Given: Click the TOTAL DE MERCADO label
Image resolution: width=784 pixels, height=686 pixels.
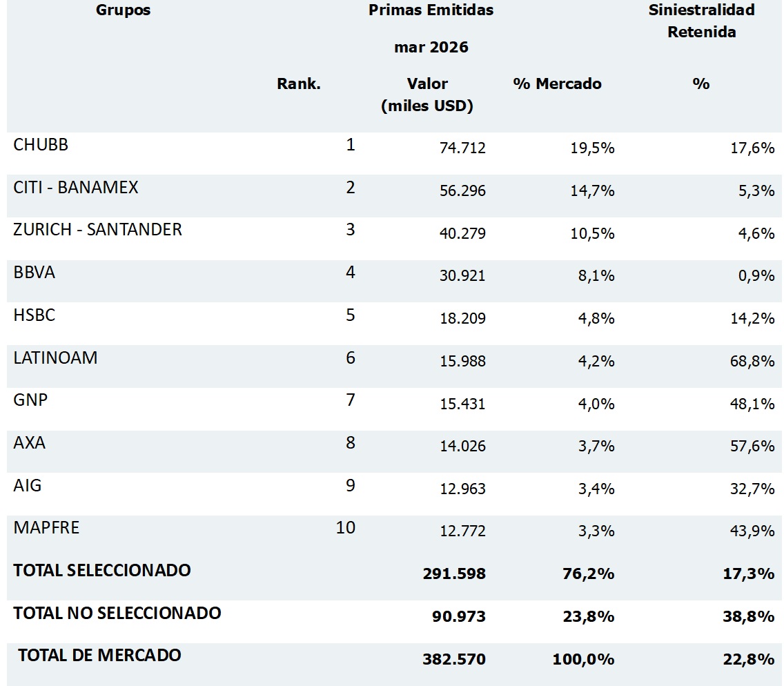Looking at the screenshot, I should (99, 656).
